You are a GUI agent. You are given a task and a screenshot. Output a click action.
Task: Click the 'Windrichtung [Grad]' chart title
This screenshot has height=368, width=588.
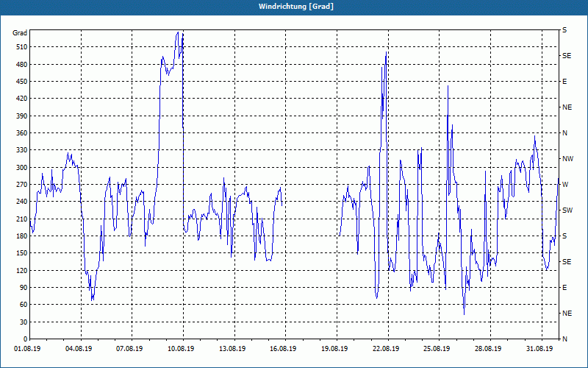296,7
